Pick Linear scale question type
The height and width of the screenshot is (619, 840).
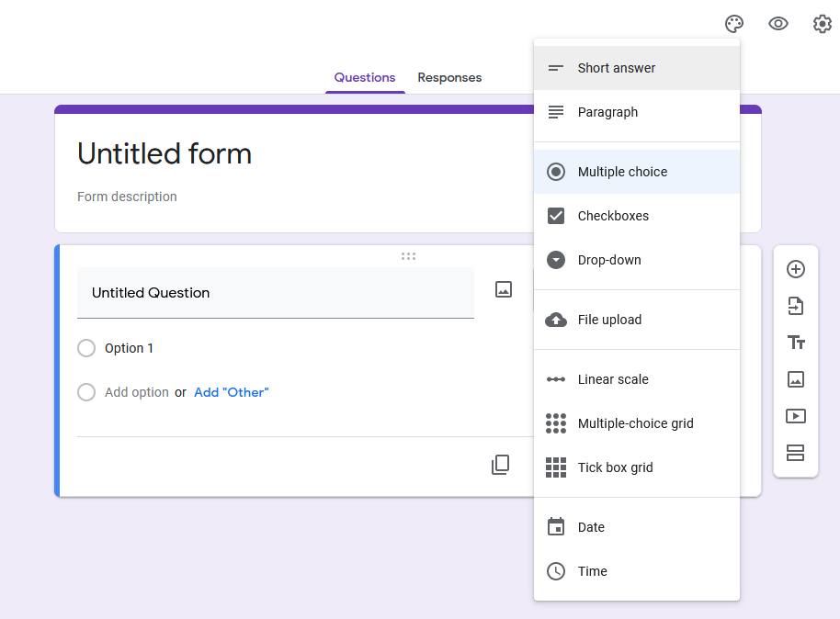point(637,379)
